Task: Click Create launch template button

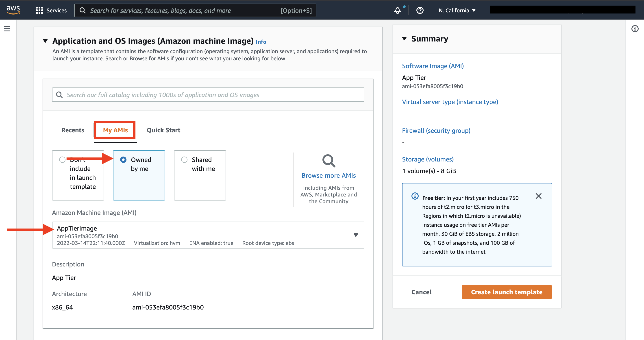Action: (x=507, y=292)
